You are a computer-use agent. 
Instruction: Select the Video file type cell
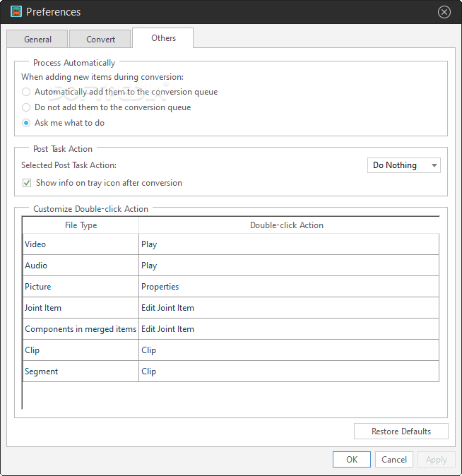point(81,244)
